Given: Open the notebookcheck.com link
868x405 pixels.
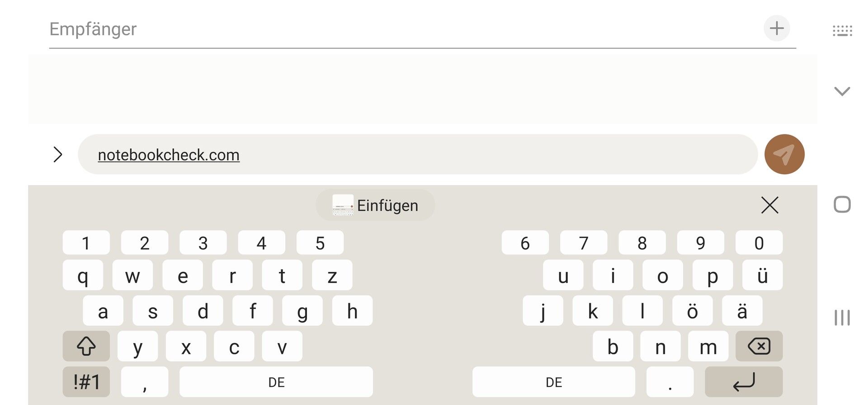Looking at the screenshot, I should coord(169,155).
